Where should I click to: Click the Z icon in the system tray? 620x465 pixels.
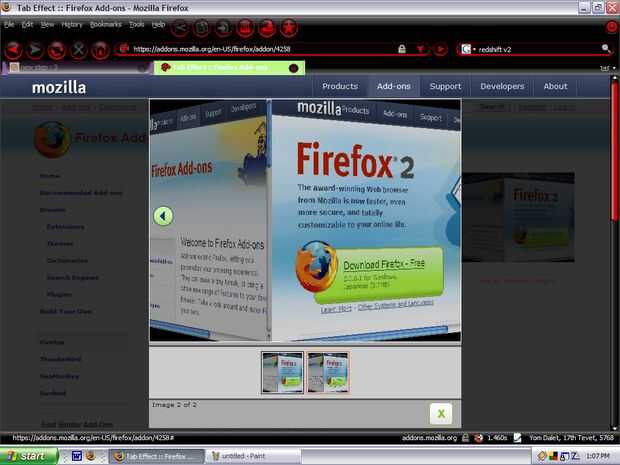pyautogui.click(x=575, y=456)
